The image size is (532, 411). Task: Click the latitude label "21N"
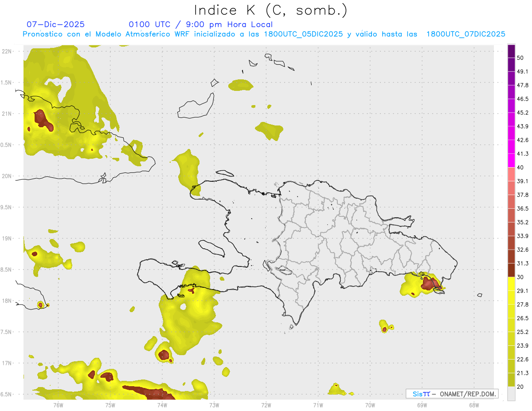[7, 114]
